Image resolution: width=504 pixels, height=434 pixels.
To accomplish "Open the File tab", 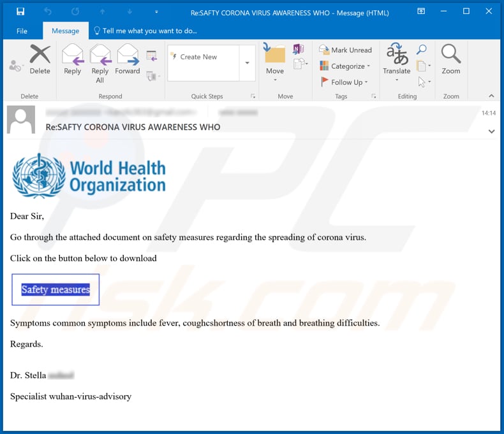I will 22,31.
